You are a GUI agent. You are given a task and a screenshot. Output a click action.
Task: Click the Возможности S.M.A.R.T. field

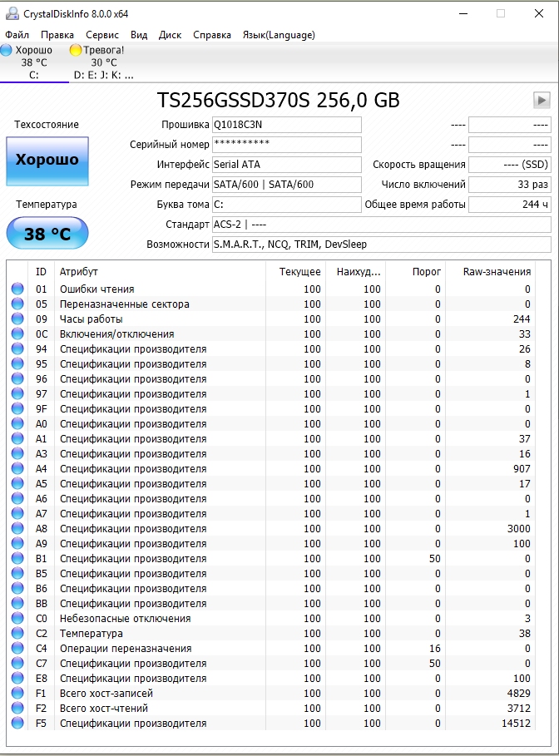(x=382, y=245)
